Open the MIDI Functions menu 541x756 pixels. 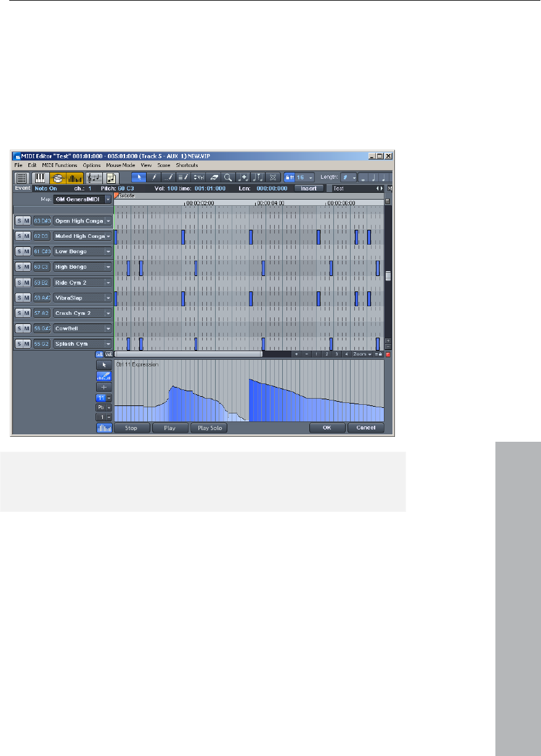pos(60,166)
